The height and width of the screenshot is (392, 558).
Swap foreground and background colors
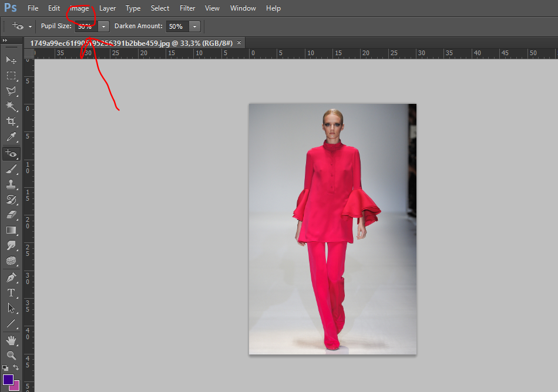pos(16,367)
